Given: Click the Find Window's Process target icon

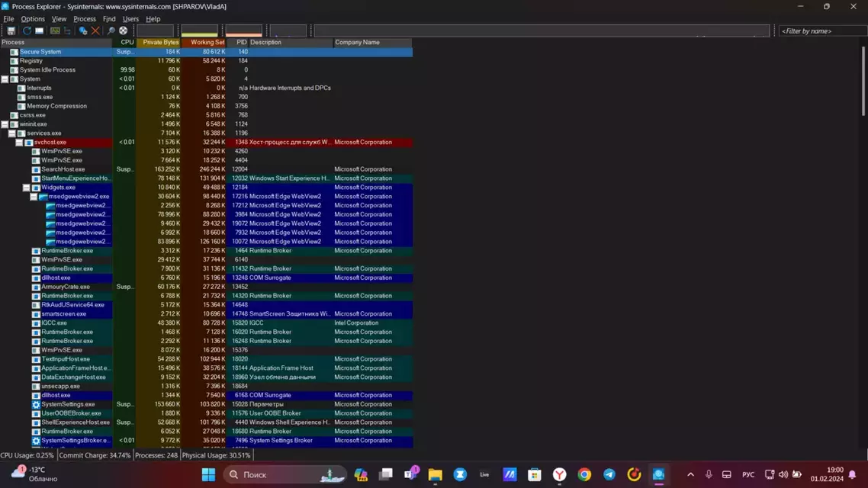Looking at the screenshot, I should 124,31.
